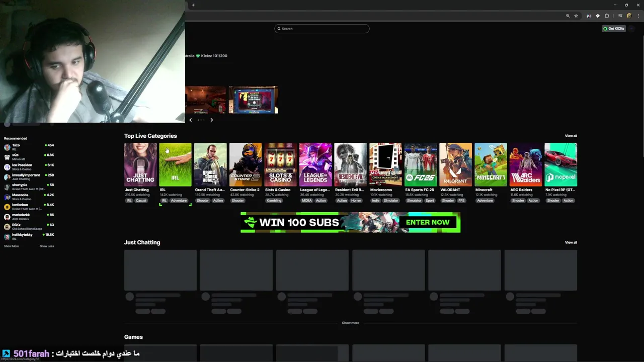Open the Counter-Strike 2 category cover
The image size is (644, 362).
(x=246, y=164)
